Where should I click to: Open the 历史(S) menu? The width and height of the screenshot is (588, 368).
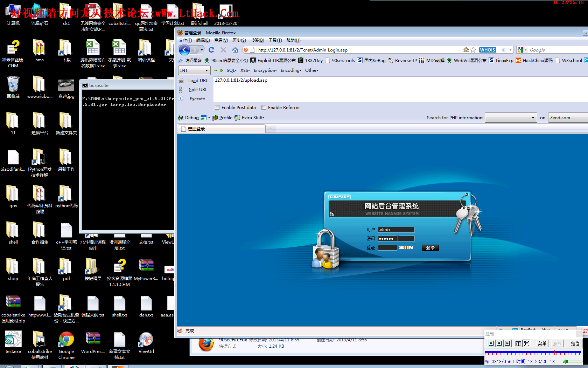(239, 40)
